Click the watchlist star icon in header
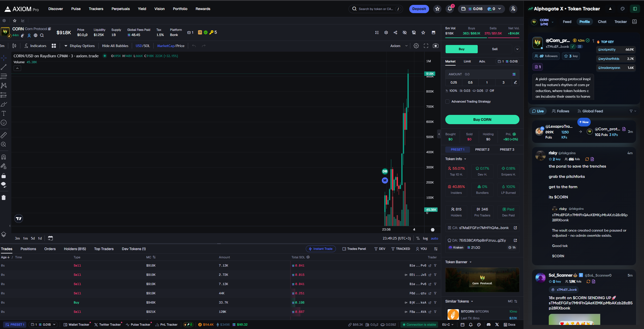 click(437, 9)
